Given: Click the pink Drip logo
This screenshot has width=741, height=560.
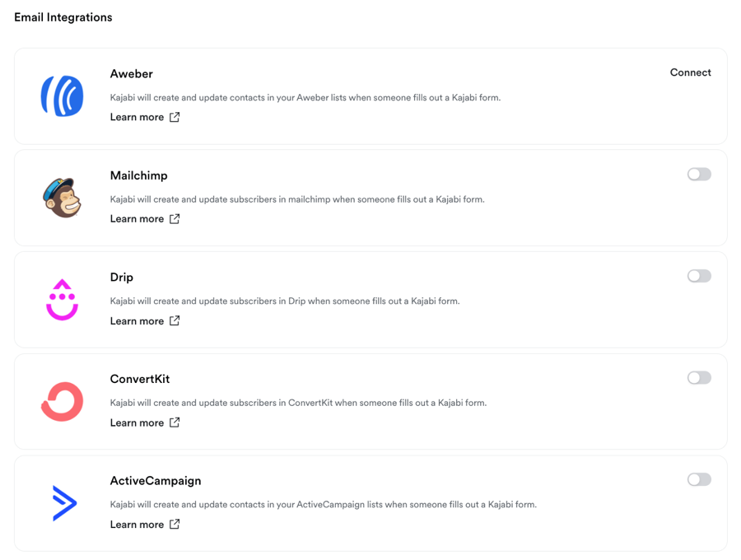Looking at the screenshot, I should click(x=63, y=300).
